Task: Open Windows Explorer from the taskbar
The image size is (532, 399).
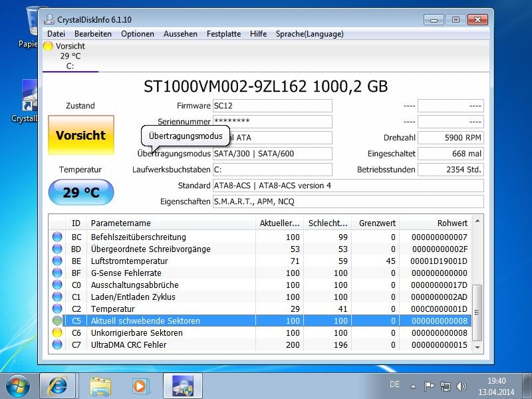Action: (100, 386)
